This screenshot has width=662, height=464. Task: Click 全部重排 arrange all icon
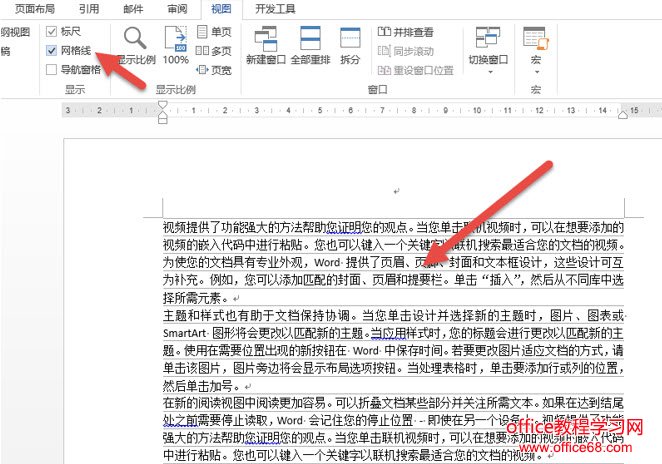[310, 38]
